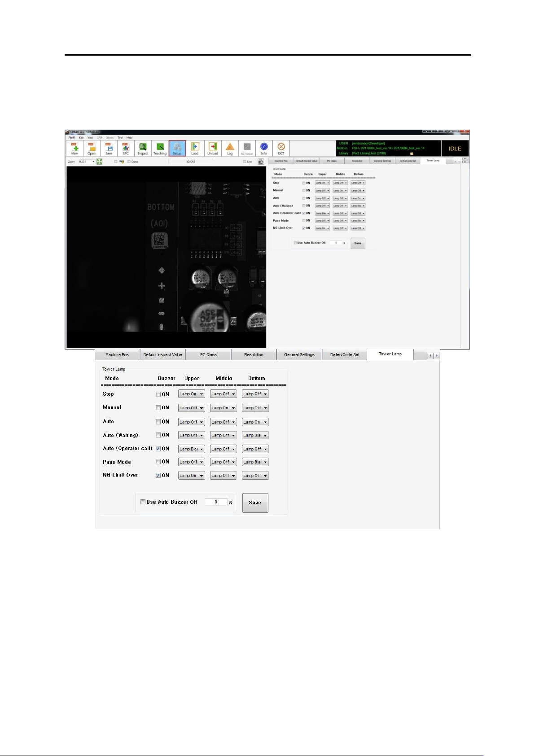The width and height of the screenshot is (535, 756).
Task: Open the Zoom 0.231 dropdown
Action: tap(87, 162)
